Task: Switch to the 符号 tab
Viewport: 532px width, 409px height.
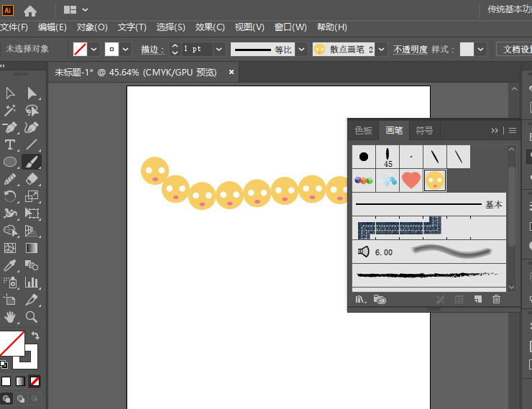Action: tap(424, 131)
